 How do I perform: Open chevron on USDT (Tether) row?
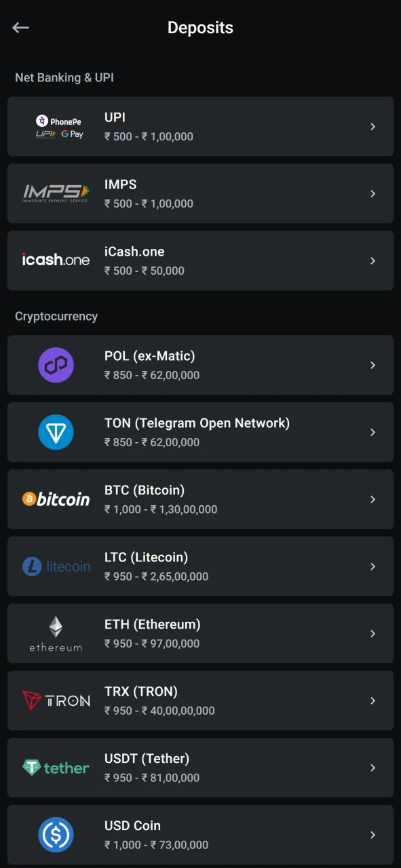click(x=373, y=768)
